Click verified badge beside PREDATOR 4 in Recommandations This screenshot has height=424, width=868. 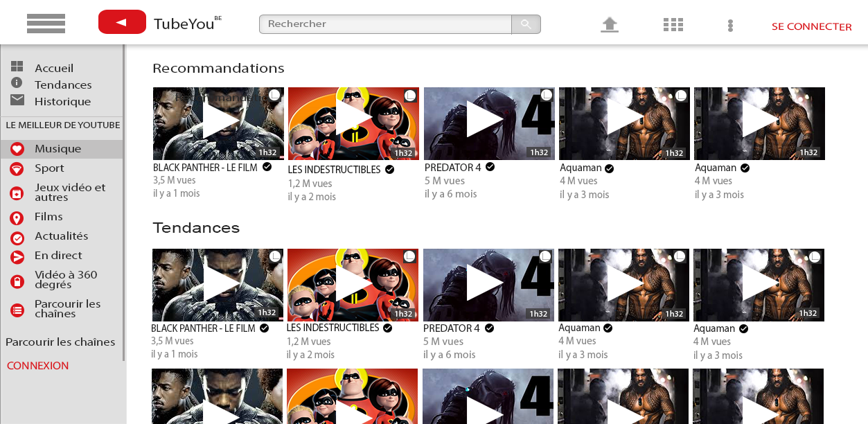pyautogui.click(x=490, y=167)
